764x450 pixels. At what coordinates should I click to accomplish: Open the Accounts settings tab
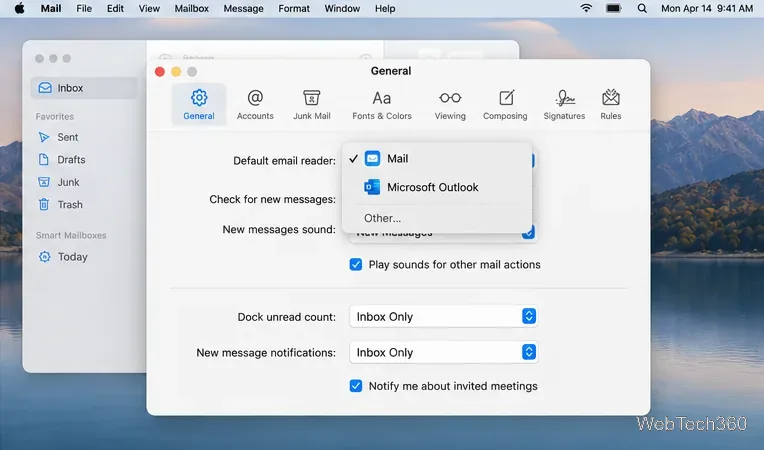[x=255, y=104]
